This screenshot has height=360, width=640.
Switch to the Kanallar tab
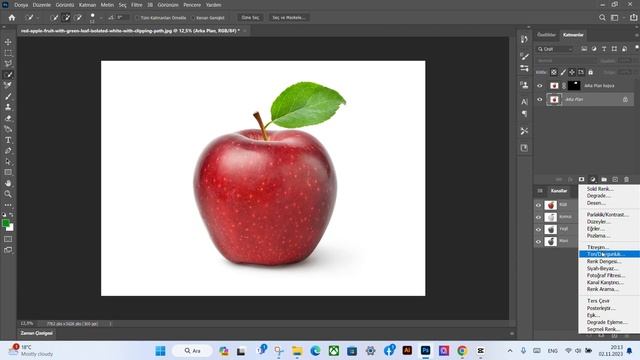[x=559, y=191]
